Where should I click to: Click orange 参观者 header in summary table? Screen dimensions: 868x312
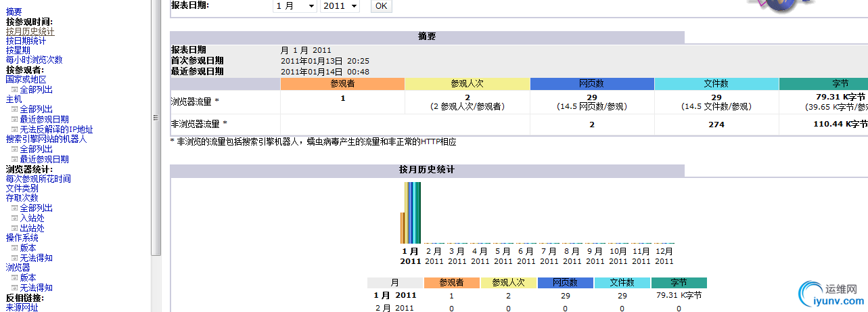point(342,84)
